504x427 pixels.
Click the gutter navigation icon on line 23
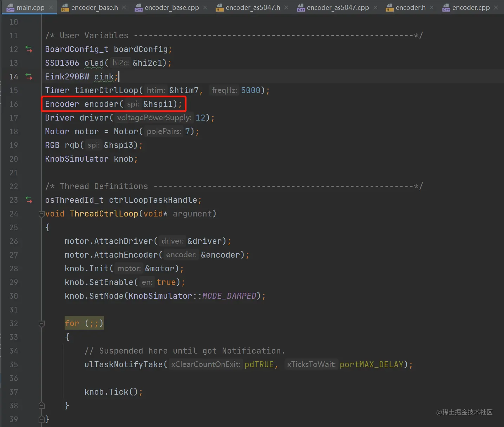[29, 200]
